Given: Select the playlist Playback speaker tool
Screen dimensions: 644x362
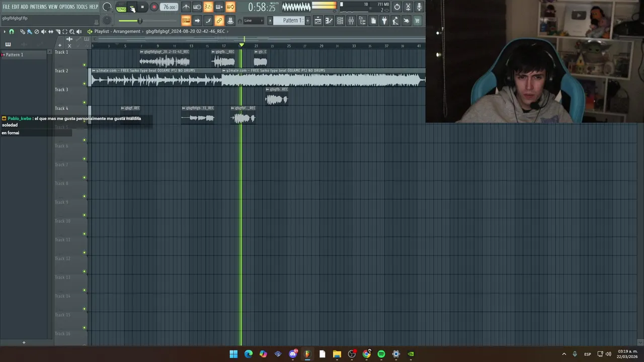Looking at the screenshot, I should [x=79, y=32].
